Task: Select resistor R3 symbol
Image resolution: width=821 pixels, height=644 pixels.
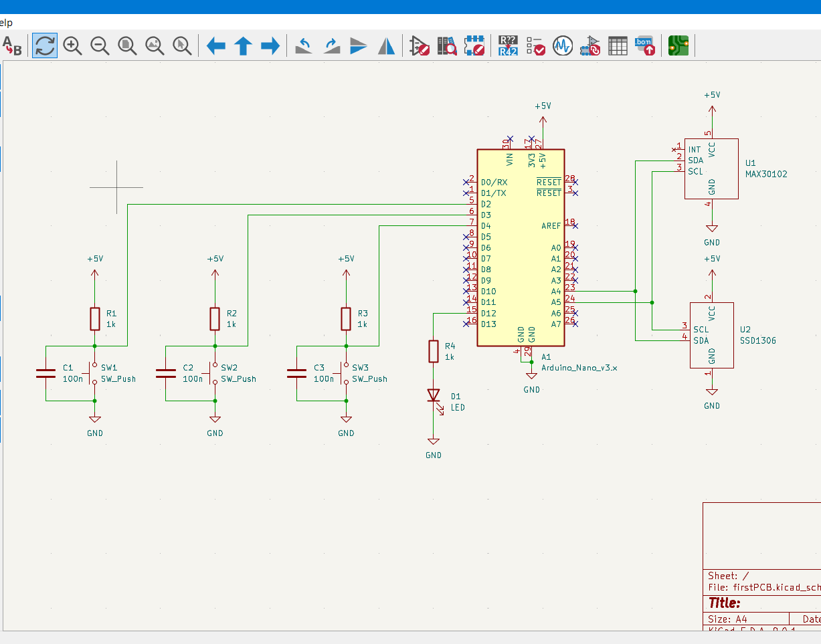Action: [346, 319]
